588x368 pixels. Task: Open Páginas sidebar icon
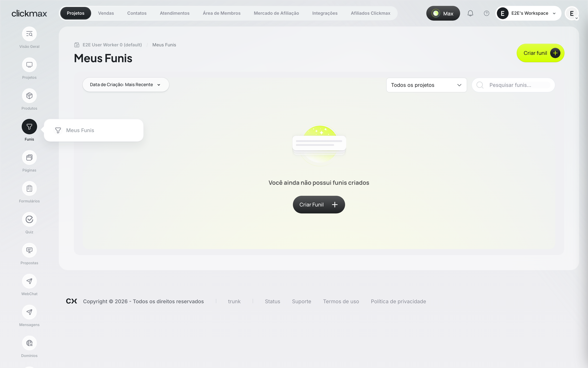(29, 158)
